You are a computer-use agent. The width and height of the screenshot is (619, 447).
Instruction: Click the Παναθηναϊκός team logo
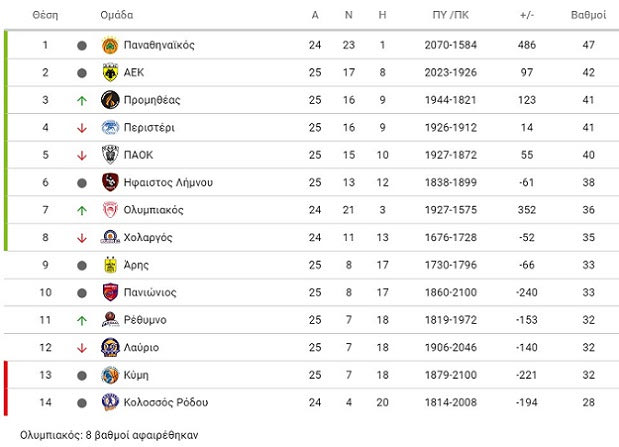tap(110, 45)
